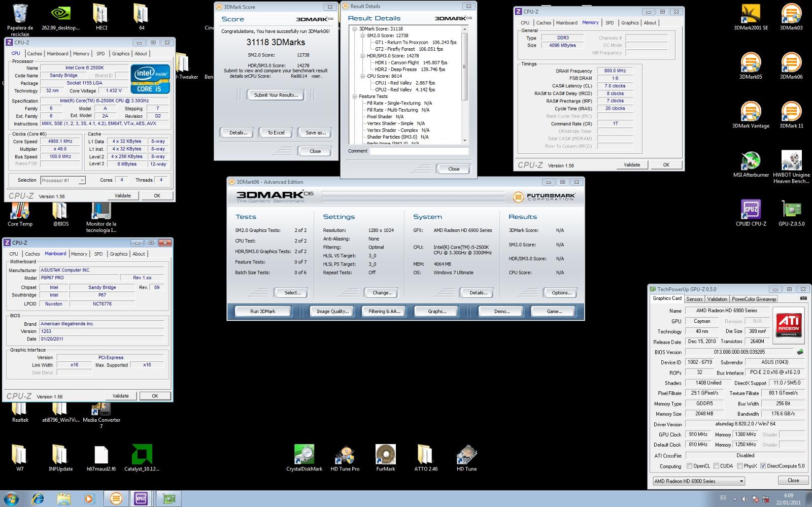
Task: Click ES language indicator in taskbar
Action: coord(723,498)
